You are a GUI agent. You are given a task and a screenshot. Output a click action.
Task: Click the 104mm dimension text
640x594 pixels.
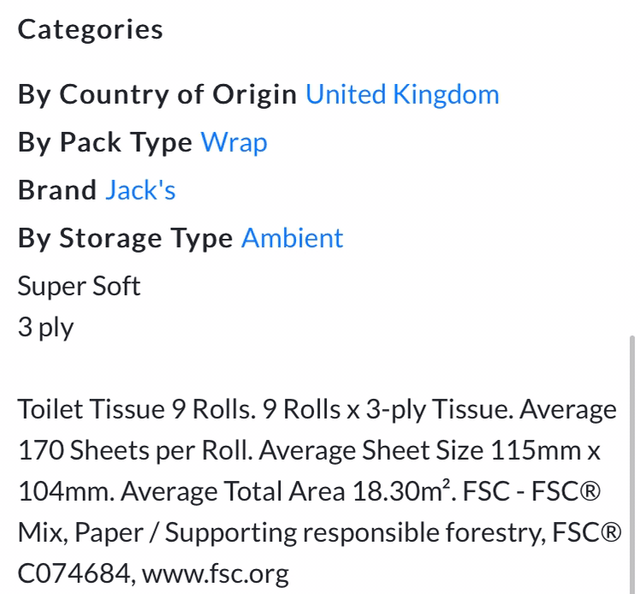click(58, 492)
